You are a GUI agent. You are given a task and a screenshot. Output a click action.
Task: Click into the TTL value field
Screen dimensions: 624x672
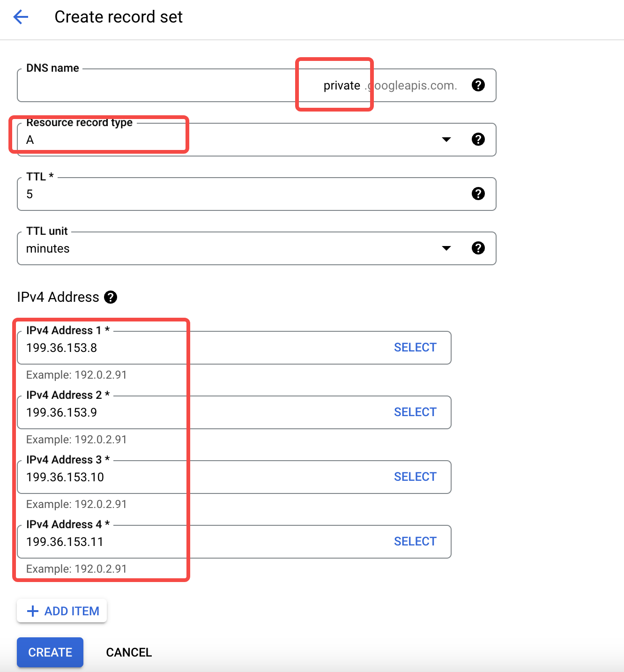(x=257, y=194)
